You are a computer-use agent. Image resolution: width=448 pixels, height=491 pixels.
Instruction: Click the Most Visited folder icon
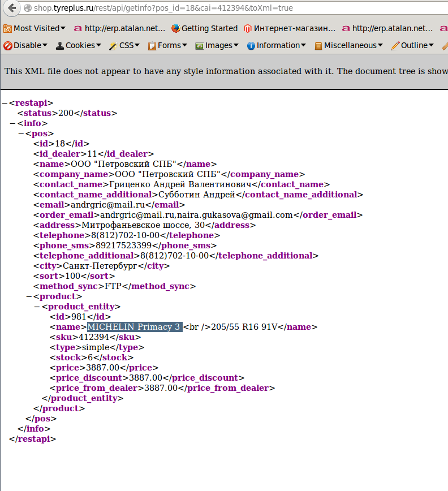point(7,29)
